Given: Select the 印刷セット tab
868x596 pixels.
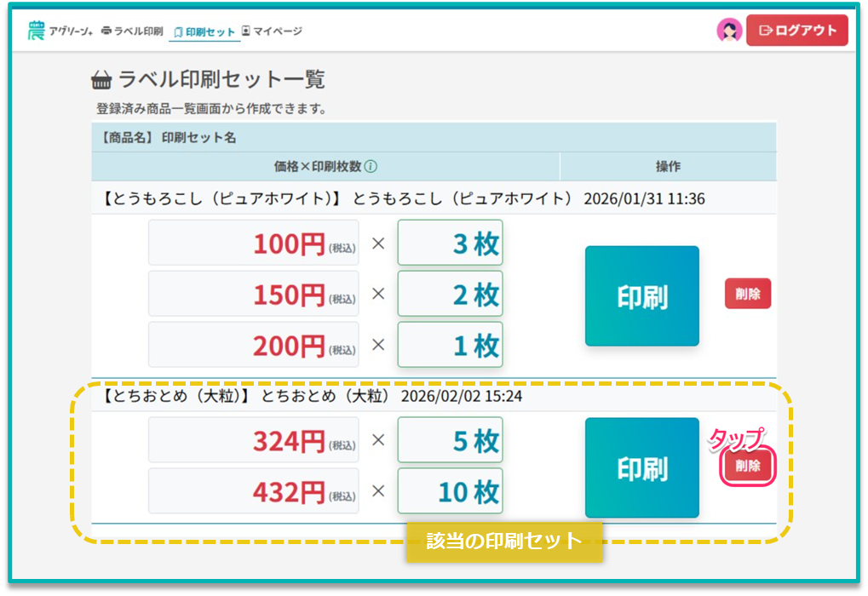Looking at the screenshot, I should point(204,32).
